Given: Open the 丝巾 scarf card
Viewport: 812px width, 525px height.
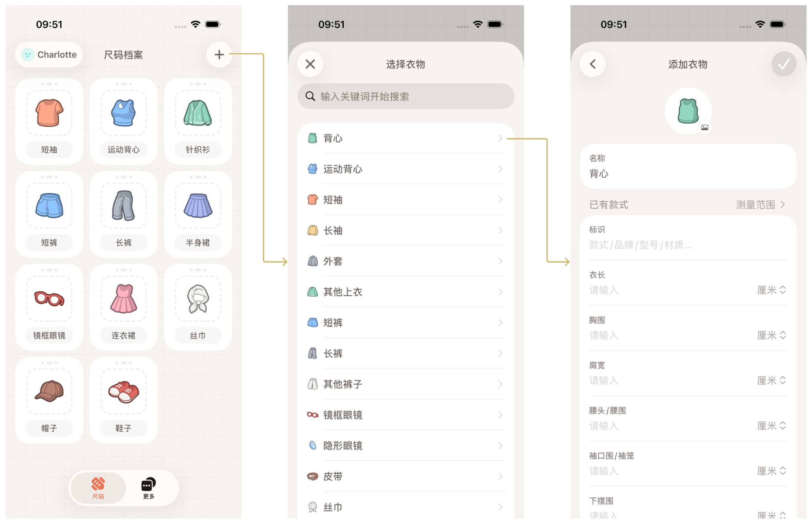Looking at the screenshot, I should tap(198, 307).
